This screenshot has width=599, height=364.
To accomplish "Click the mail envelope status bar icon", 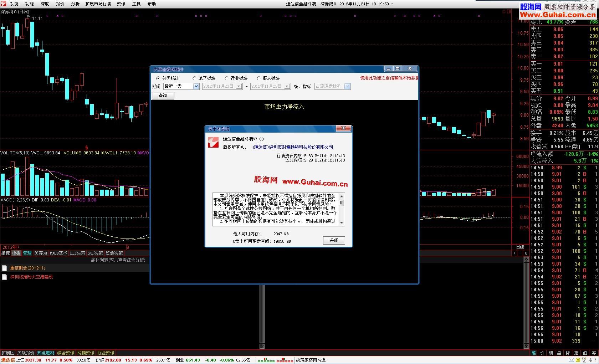I will [571, 360].
